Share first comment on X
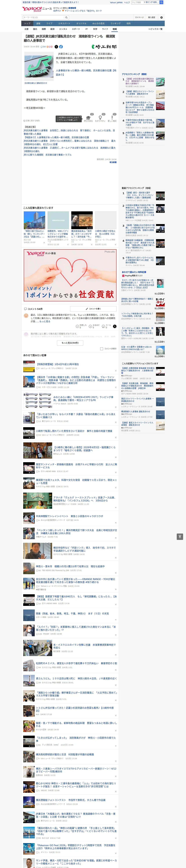The width and height of the screenshot is (186, 868). (115, 326)
